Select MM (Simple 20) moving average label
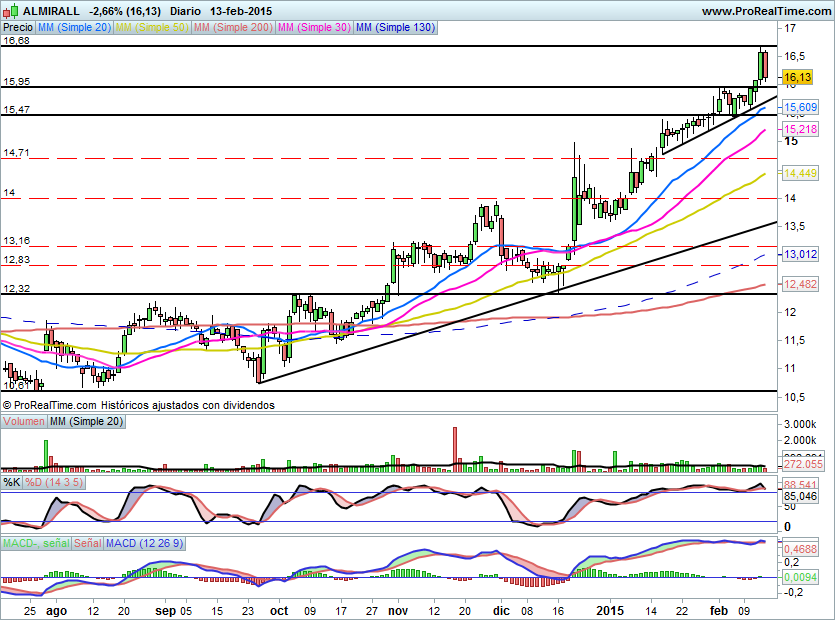The width and height of the screenshot is (835, 620). tap(75, 28)
